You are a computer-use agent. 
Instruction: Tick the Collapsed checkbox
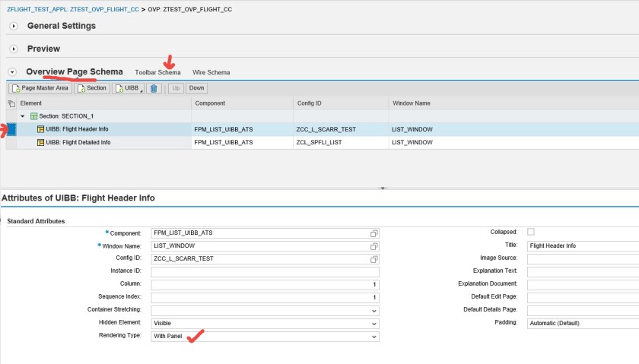[x=531, y=232]
